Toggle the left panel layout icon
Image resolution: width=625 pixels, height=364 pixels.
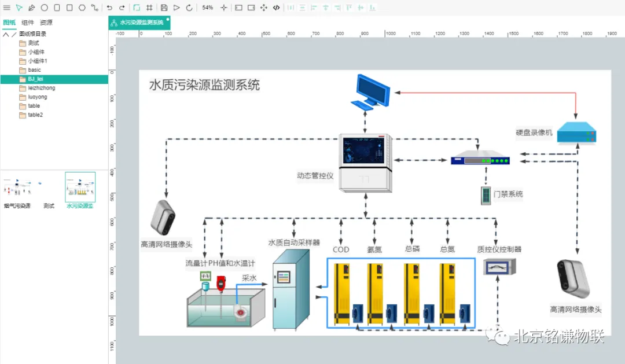(238, 8)
